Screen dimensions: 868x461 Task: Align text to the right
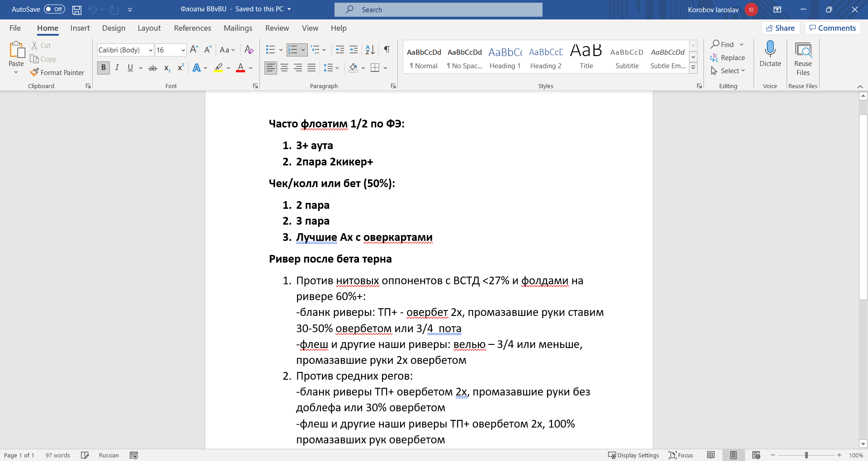point(298,68)
